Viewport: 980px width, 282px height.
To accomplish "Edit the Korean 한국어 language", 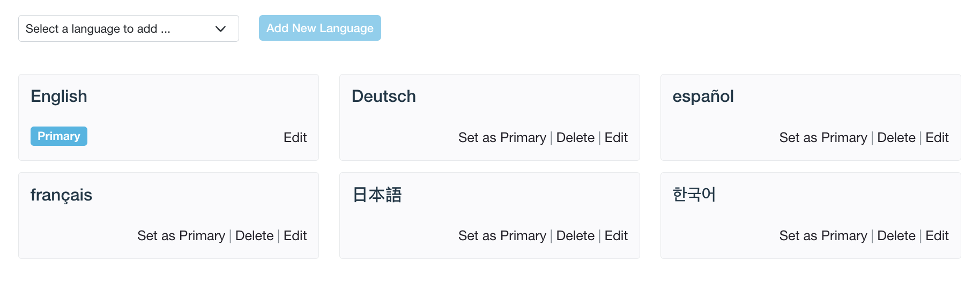I will [x=937, y=236].
